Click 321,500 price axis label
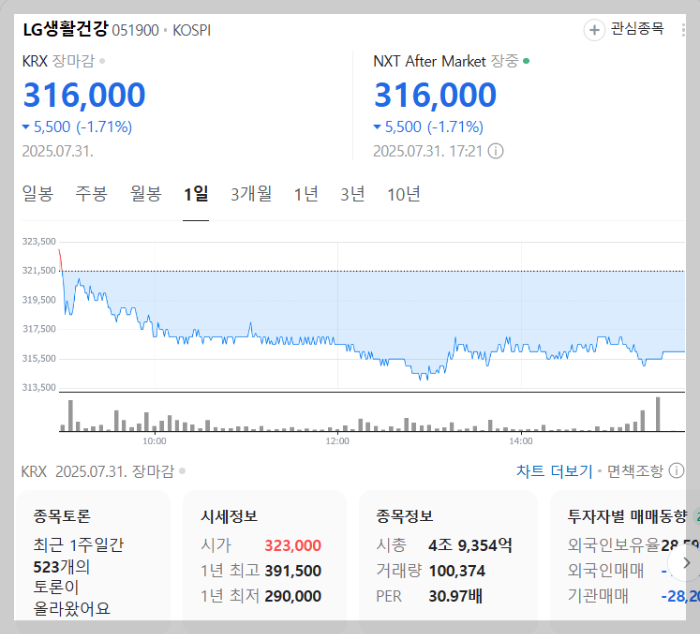700x634 pixels. click(x=39, y=271)
